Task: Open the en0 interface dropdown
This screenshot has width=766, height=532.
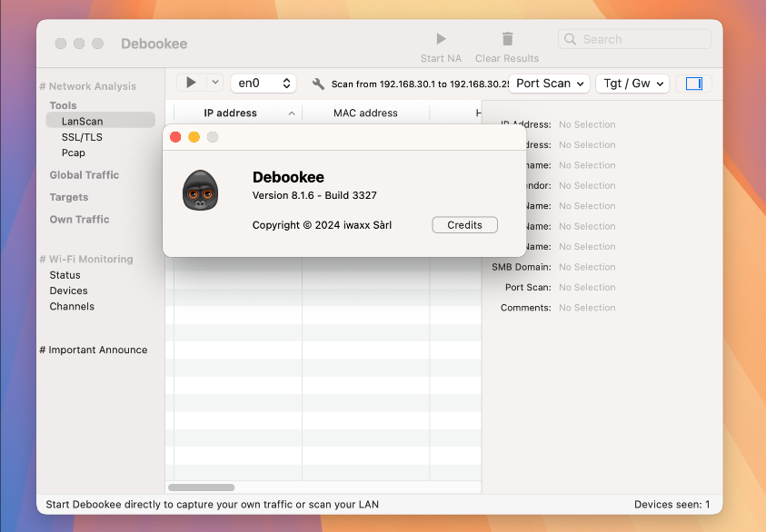Action: 264,83
